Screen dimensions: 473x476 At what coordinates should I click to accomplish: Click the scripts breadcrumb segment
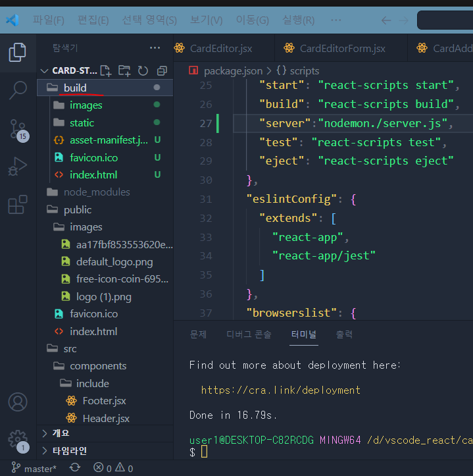point(305,71)
